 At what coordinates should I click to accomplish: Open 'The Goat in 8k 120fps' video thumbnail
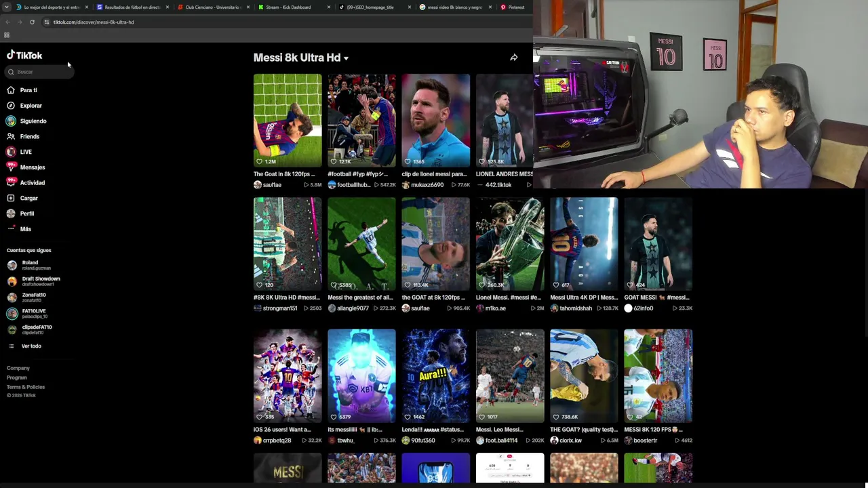pos(288,121)
